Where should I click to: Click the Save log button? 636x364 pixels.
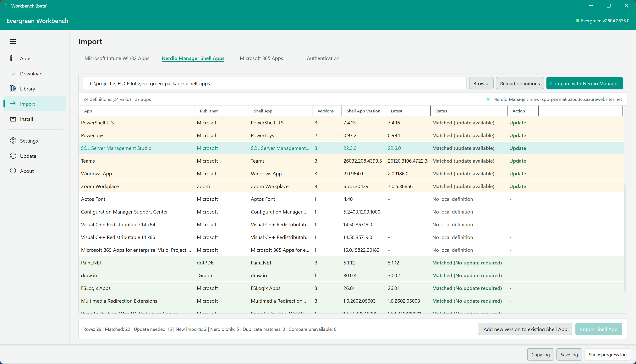(x=569, y=355)
